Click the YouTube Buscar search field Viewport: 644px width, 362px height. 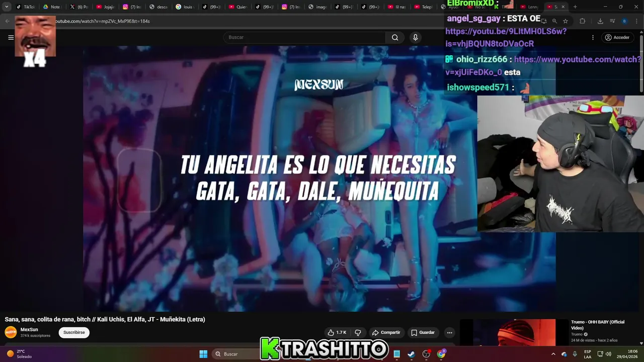point(304,37)
